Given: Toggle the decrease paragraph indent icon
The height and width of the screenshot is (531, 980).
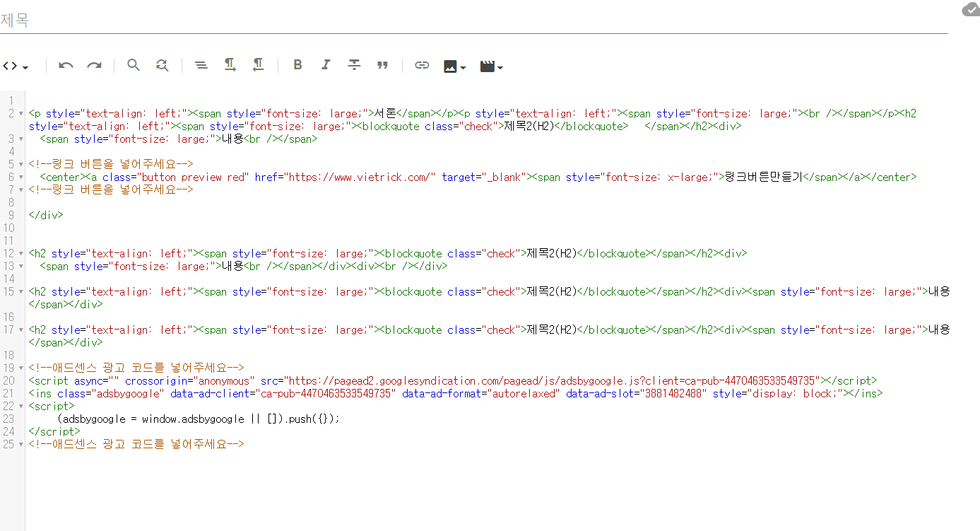Looking at the screenshot, I should coord(258,64).
